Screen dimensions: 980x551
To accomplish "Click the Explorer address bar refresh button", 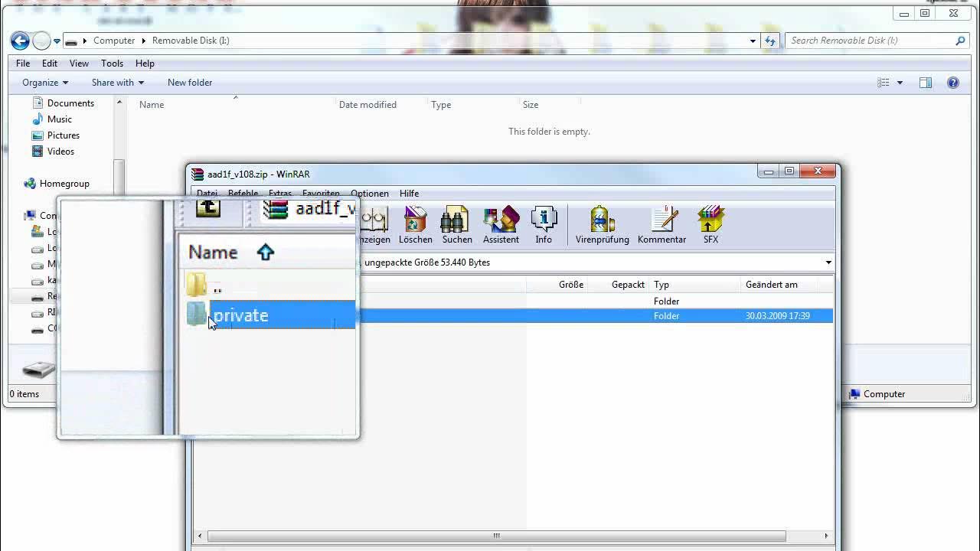I will (769, 41).
